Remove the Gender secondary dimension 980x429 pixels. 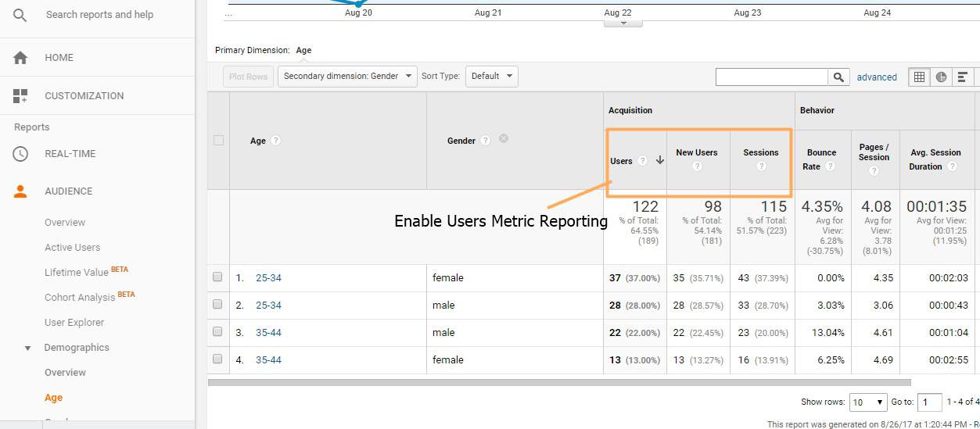point(504,138)
